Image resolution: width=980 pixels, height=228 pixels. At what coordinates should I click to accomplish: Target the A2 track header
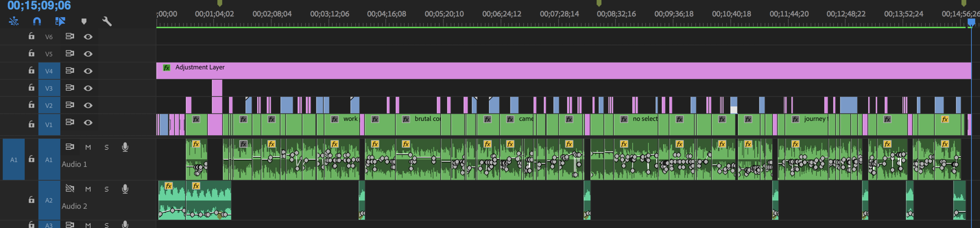49,200
